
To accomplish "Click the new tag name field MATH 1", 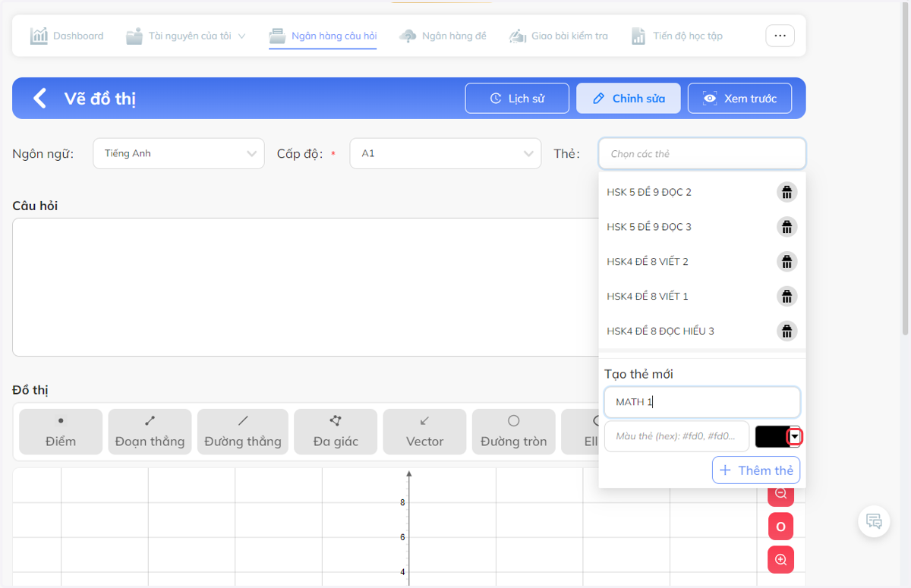I will pyautogui.click(x=702, y=402).
